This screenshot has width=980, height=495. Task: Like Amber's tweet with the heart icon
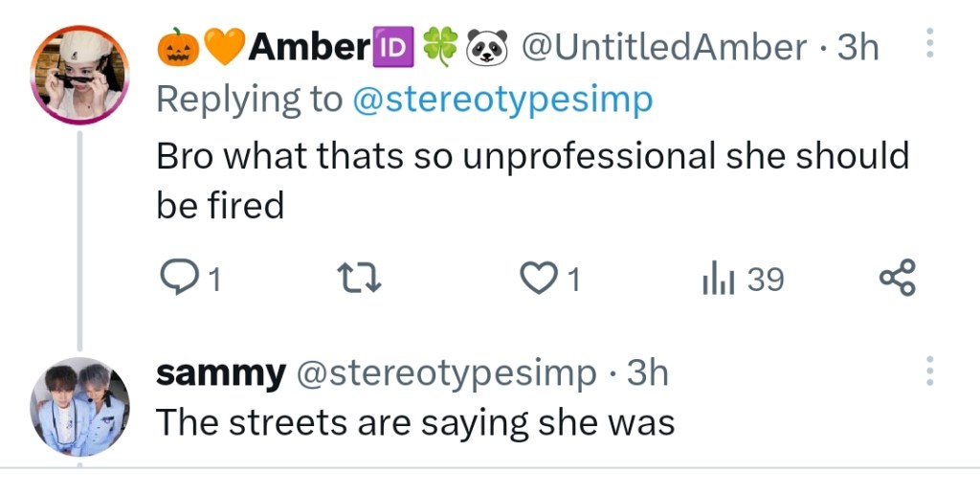538,279
